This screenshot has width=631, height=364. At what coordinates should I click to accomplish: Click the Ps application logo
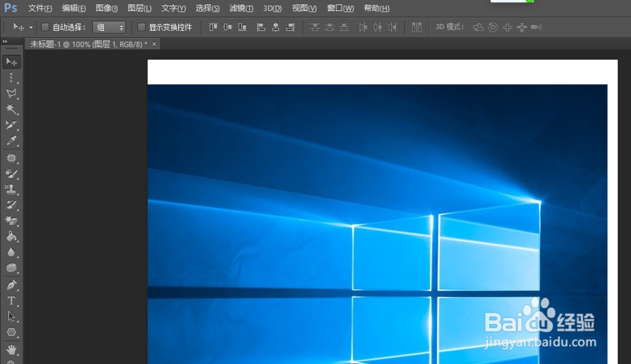(11, 8)
